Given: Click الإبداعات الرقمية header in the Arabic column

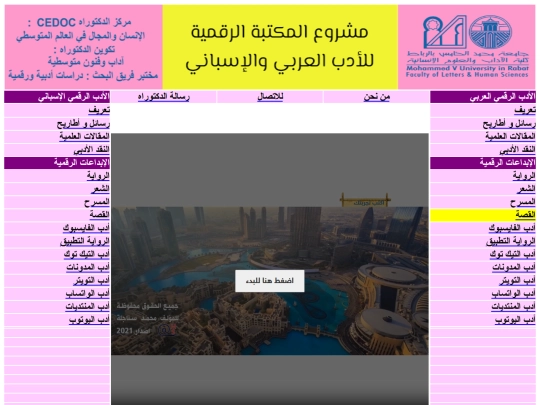Looking at the screenshot, I should 483,163.
